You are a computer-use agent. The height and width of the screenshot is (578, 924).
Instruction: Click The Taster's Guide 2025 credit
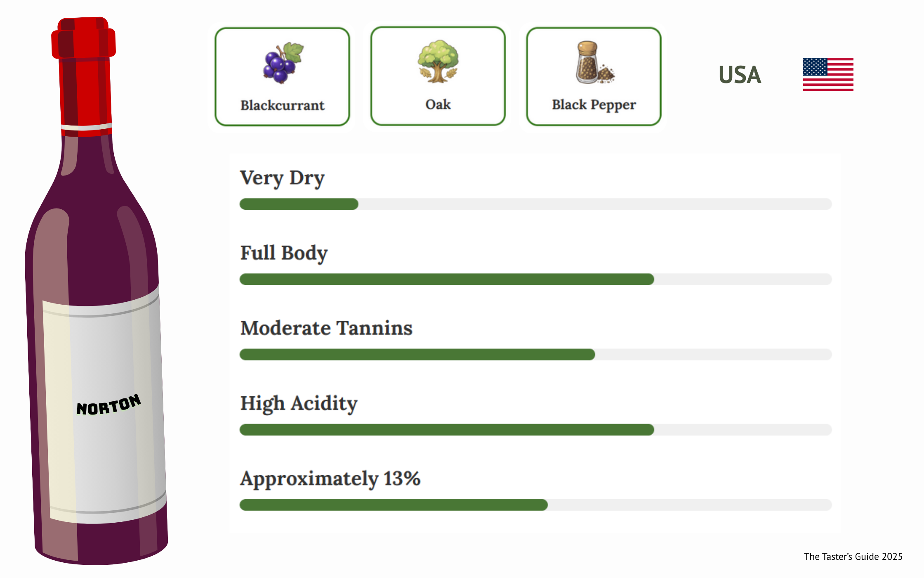[x=853, y=557]
